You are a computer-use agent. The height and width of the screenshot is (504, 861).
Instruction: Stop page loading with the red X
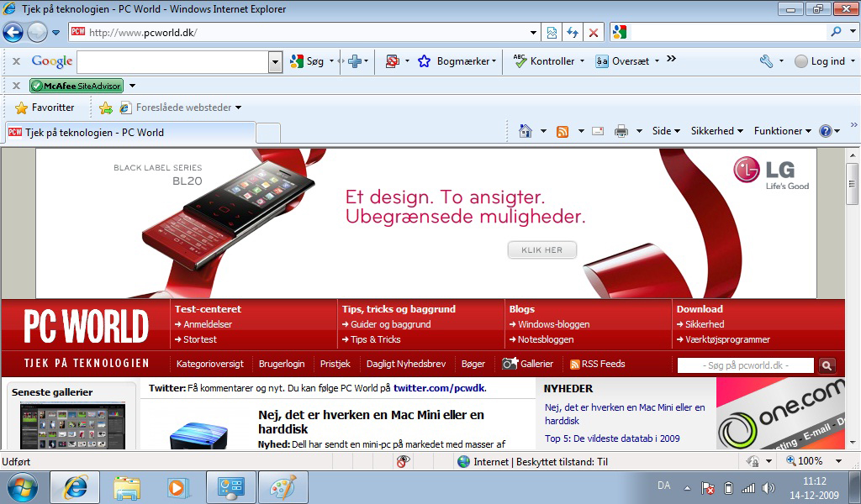594,33
